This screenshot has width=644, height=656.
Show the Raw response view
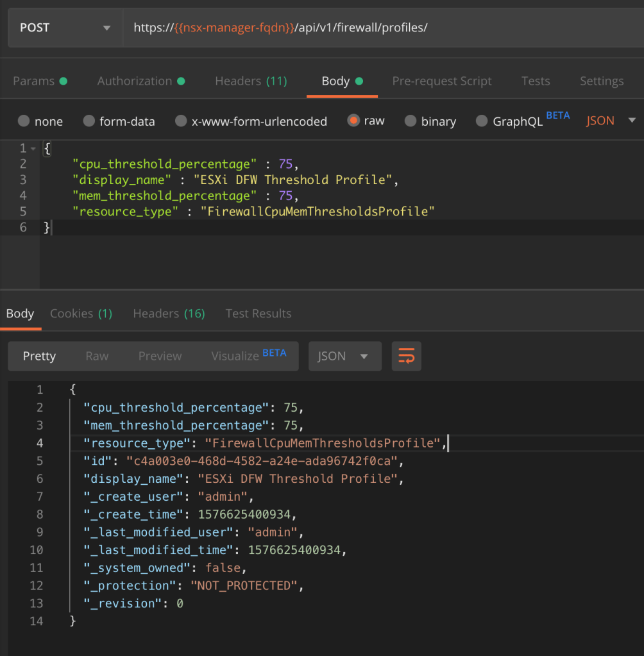[x=97, y=356]
